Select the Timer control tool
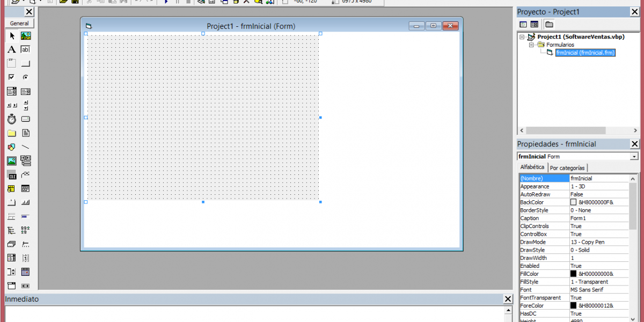 [11, 119]
